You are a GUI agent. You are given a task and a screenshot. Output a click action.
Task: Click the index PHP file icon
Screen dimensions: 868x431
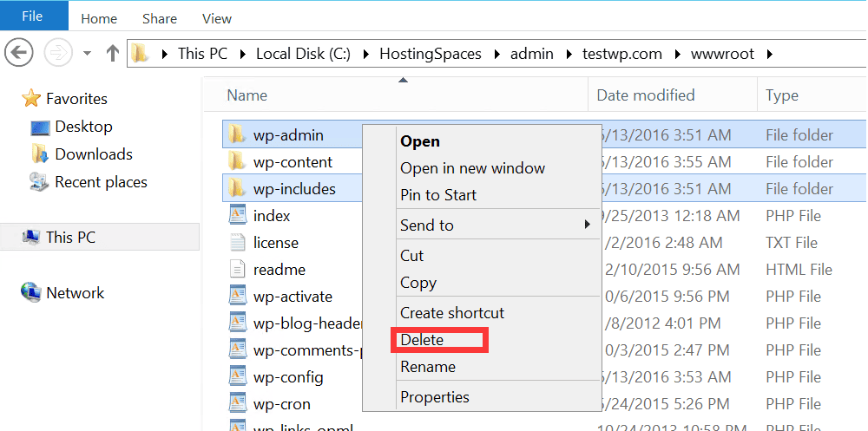point(238,215)
